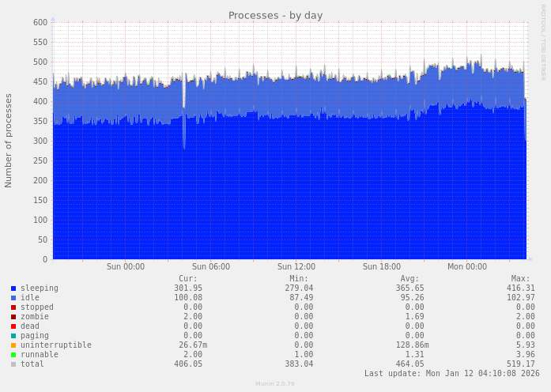Screen dimensions: 551x392
Task: Click the red dead legend swatch
Action: pos(13,326)
